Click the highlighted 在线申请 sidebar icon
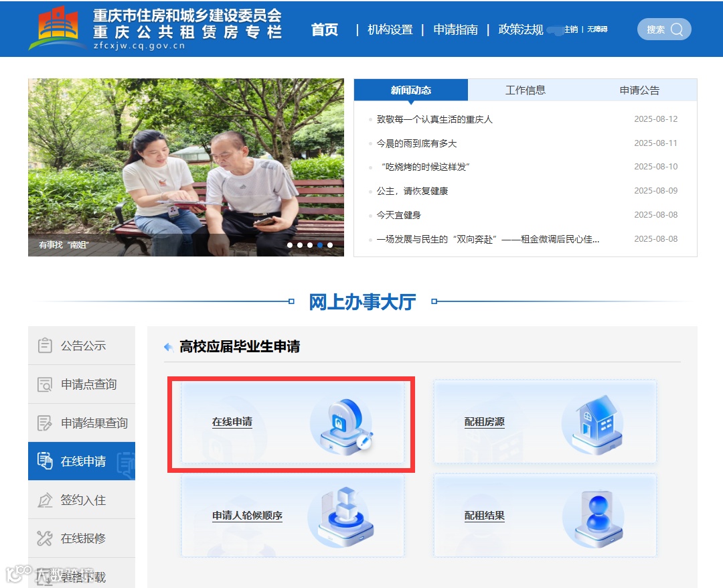 [x=45, y=461]
